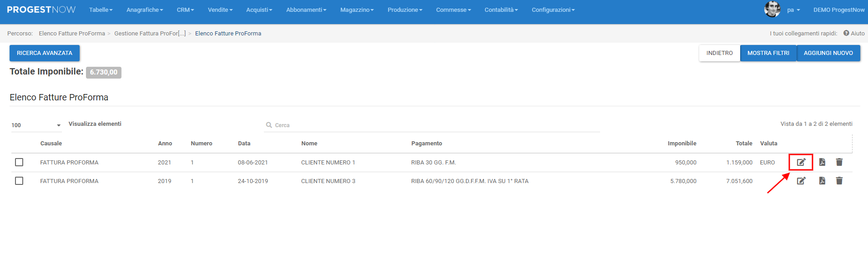The image size is (868, 273).
Task: Show filters with MOSTRA FILTRI
Action: (768, 53)
